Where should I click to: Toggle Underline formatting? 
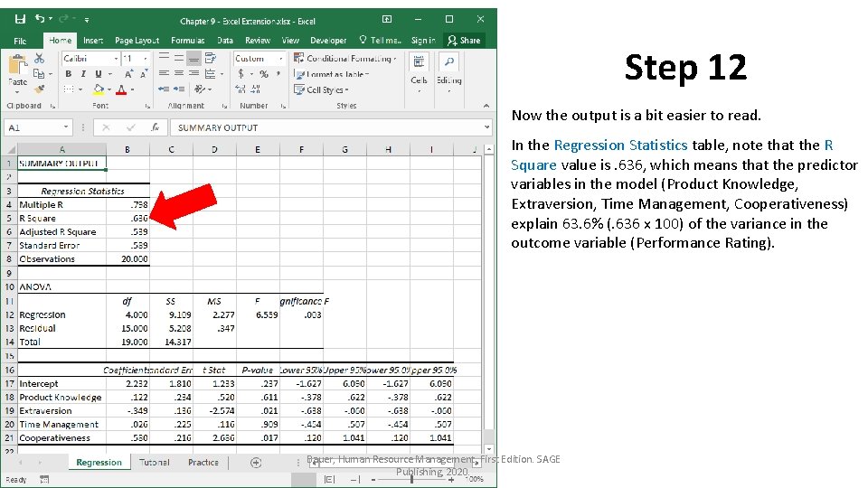click(98, 73)
